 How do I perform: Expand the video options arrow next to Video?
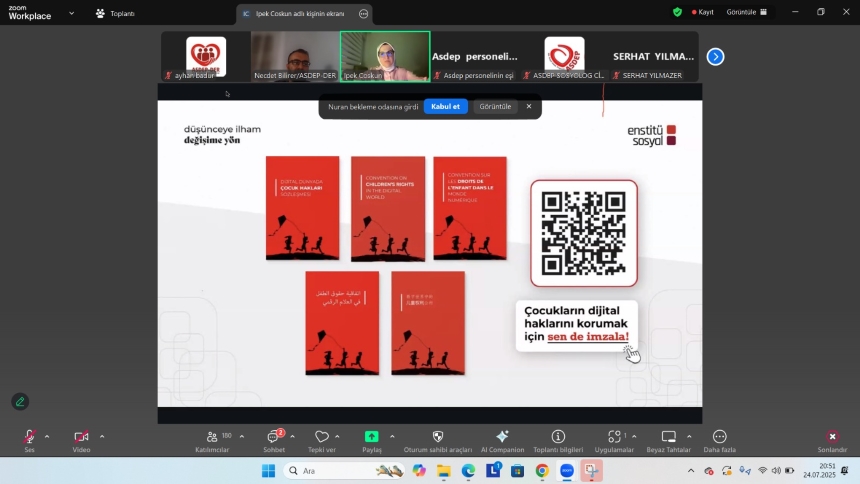(102, 436)
